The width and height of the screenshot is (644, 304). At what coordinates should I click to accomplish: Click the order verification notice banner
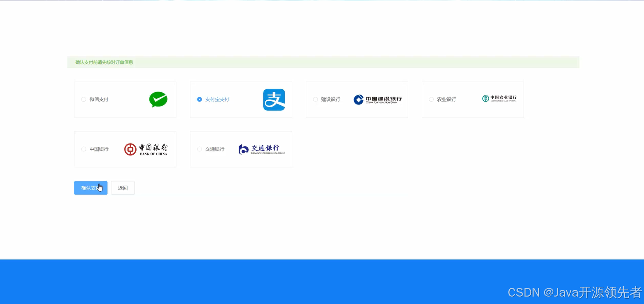[323, 62]
